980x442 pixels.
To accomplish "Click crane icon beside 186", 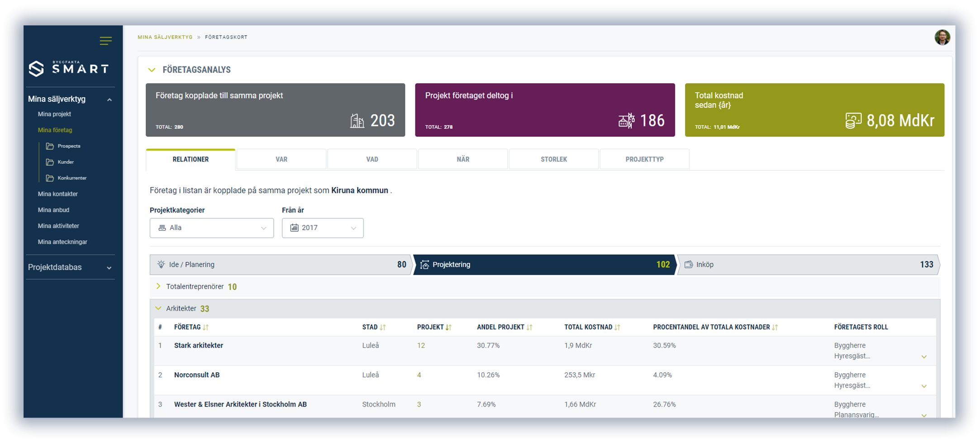I will [x=627, y=121].
